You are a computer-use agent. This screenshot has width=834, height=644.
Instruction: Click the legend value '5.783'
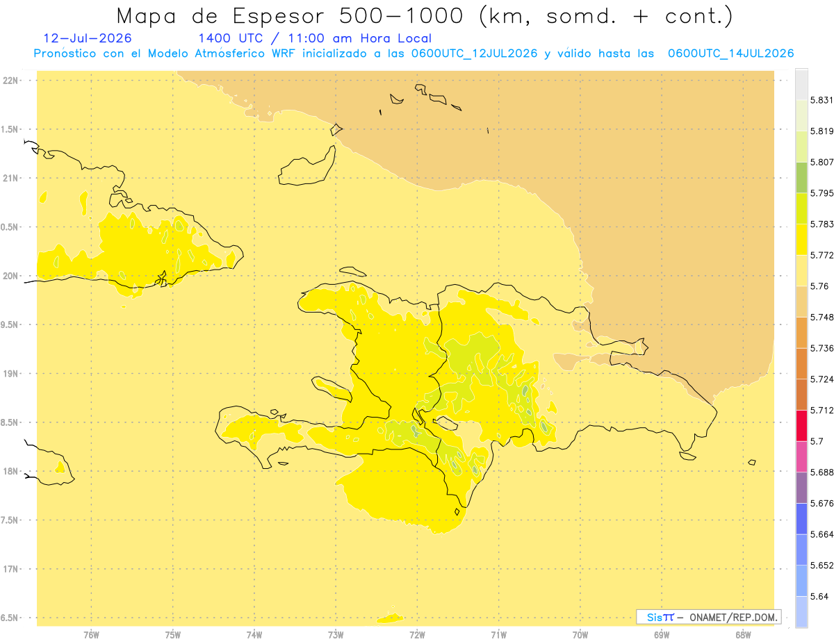click(822, 224)
